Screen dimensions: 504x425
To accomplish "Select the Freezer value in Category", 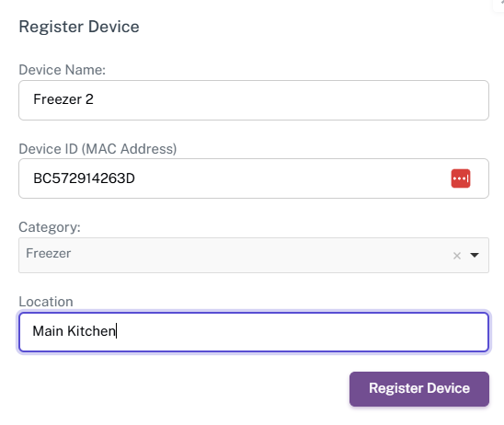I will click(49, 253).
